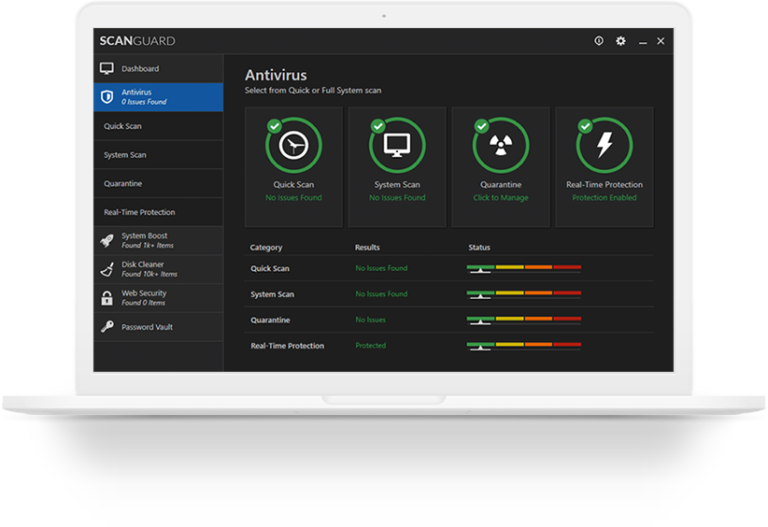This screenshot has height=527, width=768.
Task: Click the Web Security padlock icon
Action: pyautogui.click(x=107, y=298)
